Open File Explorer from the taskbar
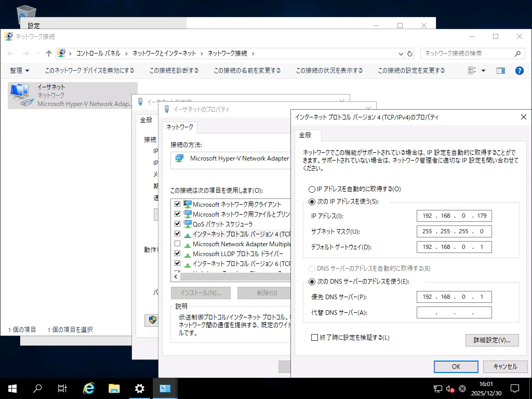532x399 pixels. [x=114, y=388]
